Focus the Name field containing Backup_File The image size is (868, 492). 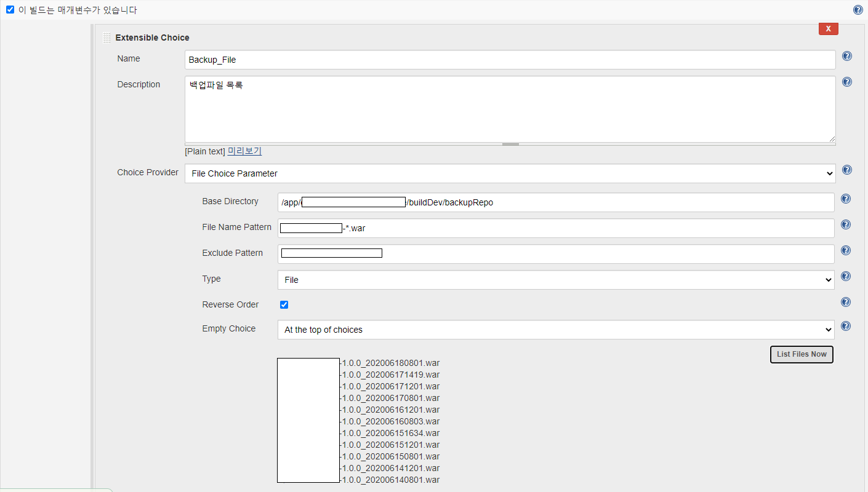[510, 60]
